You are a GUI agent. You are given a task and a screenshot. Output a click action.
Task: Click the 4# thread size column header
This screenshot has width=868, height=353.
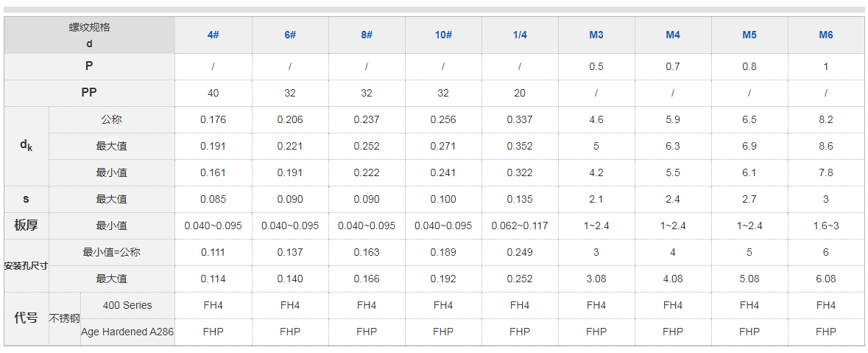pos(213,35)
